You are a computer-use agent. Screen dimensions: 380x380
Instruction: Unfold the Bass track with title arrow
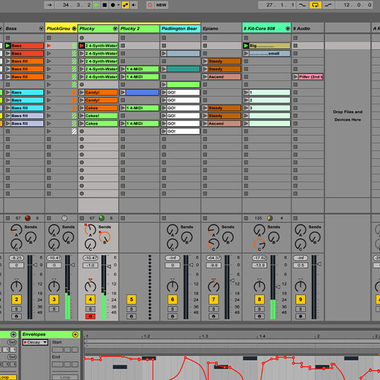point(41,29)
